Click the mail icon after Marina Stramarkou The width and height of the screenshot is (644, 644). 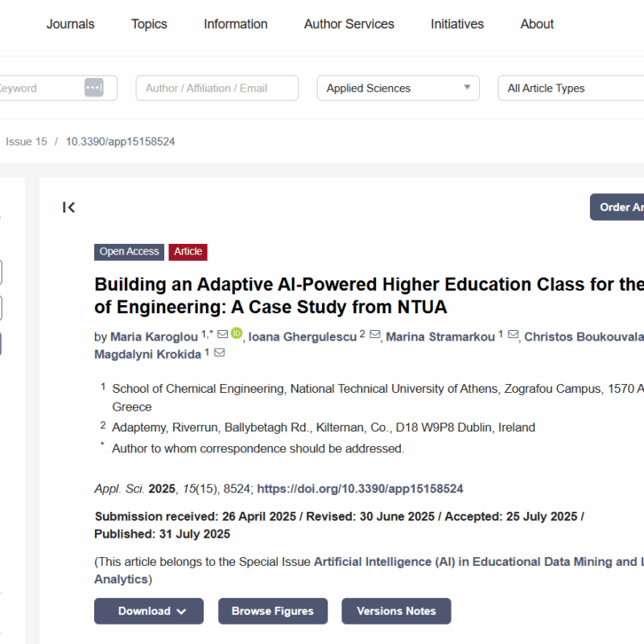[513, 335]
